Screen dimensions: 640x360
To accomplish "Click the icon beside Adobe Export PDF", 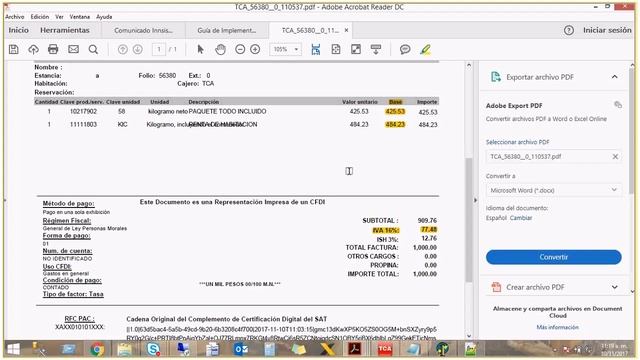I will tap(618, 105).
